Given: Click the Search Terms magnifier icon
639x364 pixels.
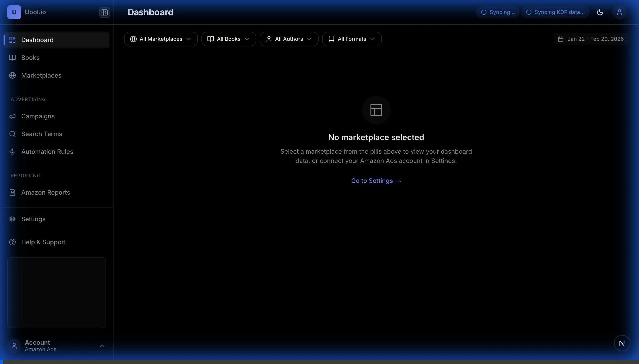Looking at the screenshot, I should [x=13, y=134].
